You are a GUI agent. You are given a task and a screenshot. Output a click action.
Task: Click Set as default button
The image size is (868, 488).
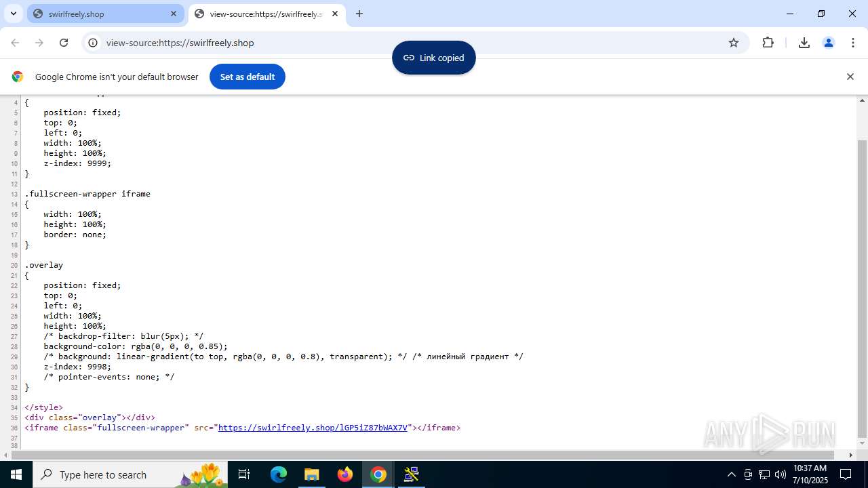click(x=248, y=77)
